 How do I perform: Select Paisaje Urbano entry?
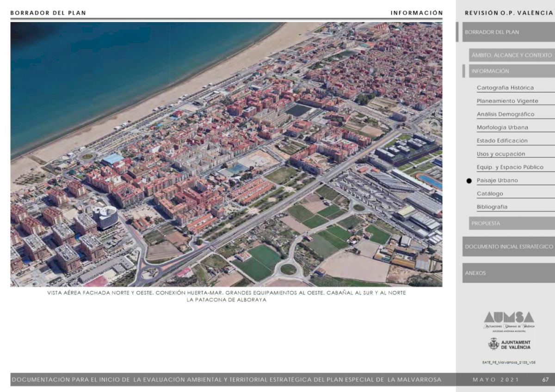497,181
